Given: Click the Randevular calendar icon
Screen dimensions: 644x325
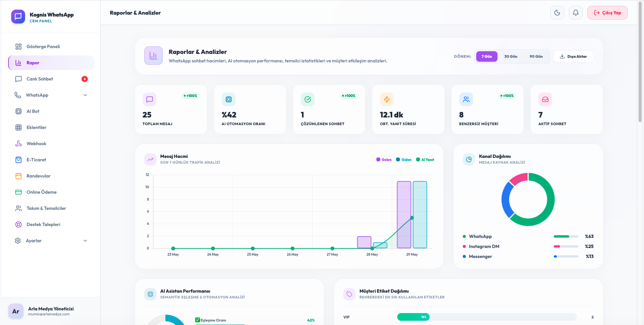Looking at the screenshot, I should point(19,176).
